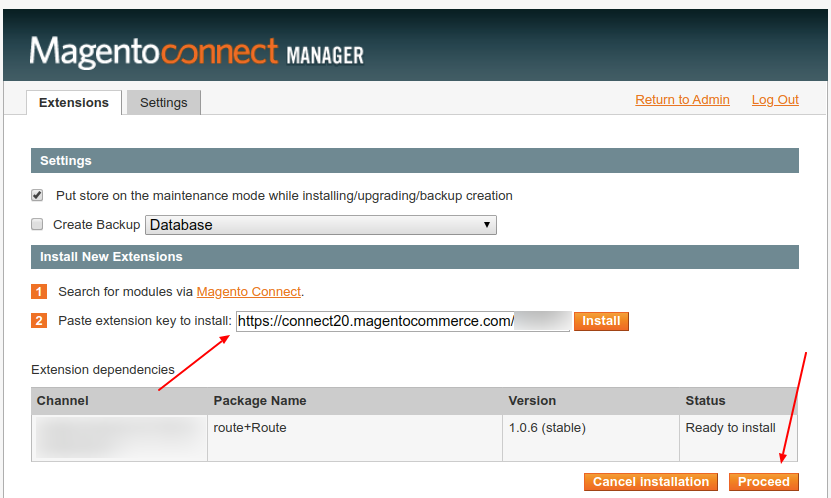Screen dimensions: 831x498
Task: Click Proceed to start installation
Action: 764,482
